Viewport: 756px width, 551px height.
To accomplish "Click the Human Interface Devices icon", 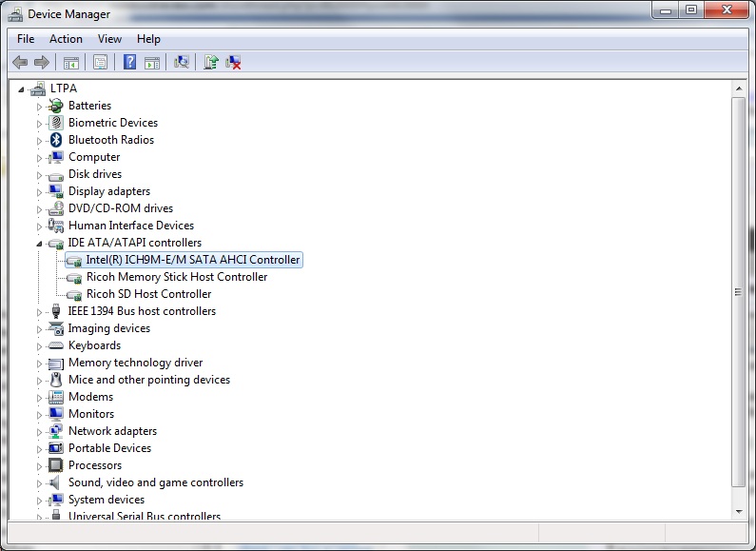I will pyautogui.click(x=56, y=226).
